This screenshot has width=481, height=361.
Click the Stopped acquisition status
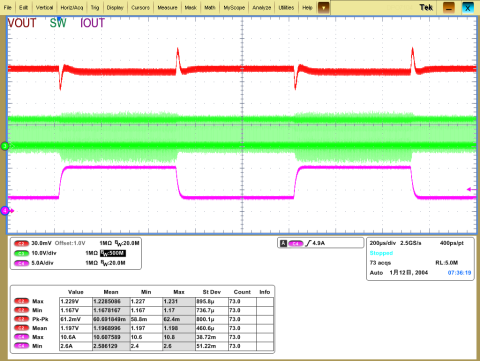[x=381, y=253]
